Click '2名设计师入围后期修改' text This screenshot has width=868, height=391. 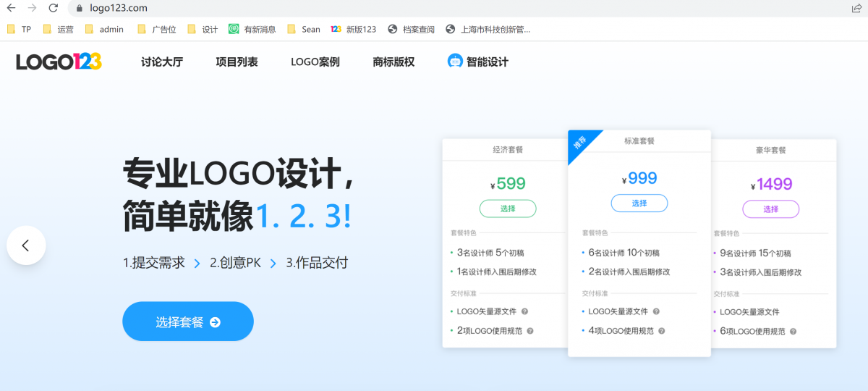click(x=629, y=272)
